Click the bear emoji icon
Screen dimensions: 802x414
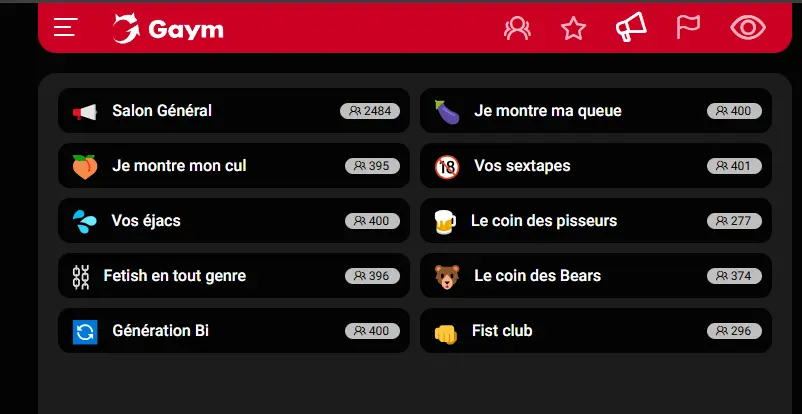(x=447, y=276)
